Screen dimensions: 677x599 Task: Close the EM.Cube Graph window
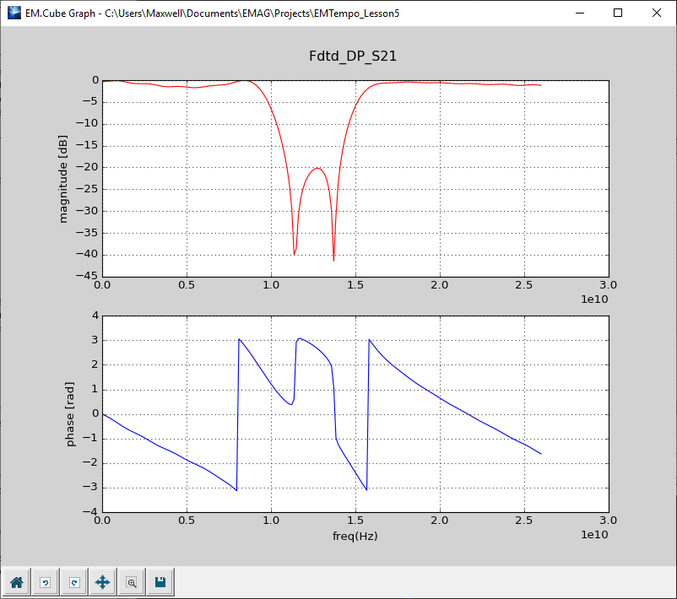coord(655,13)
